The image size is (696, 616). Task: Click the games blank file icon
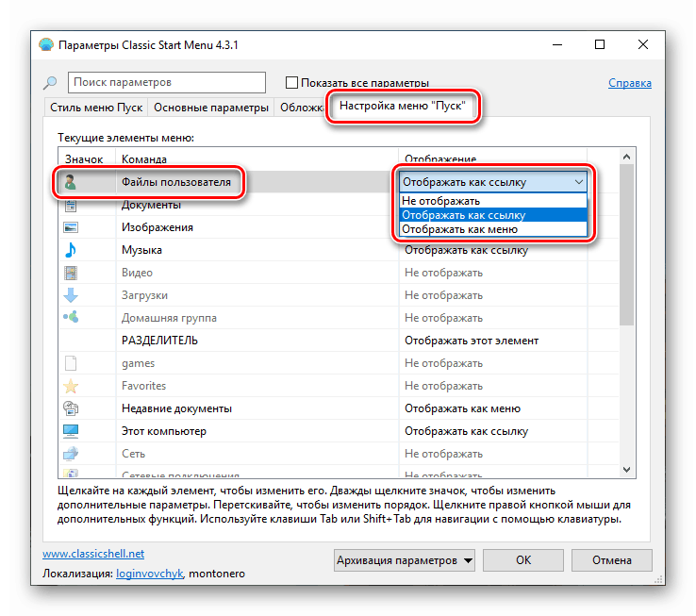click(x=71, y=363)
